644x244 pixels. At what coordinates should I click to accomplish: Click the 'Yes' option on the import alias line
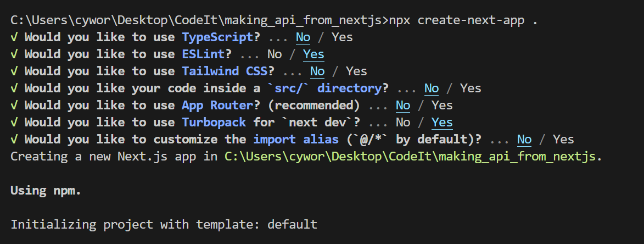[563, 140]
